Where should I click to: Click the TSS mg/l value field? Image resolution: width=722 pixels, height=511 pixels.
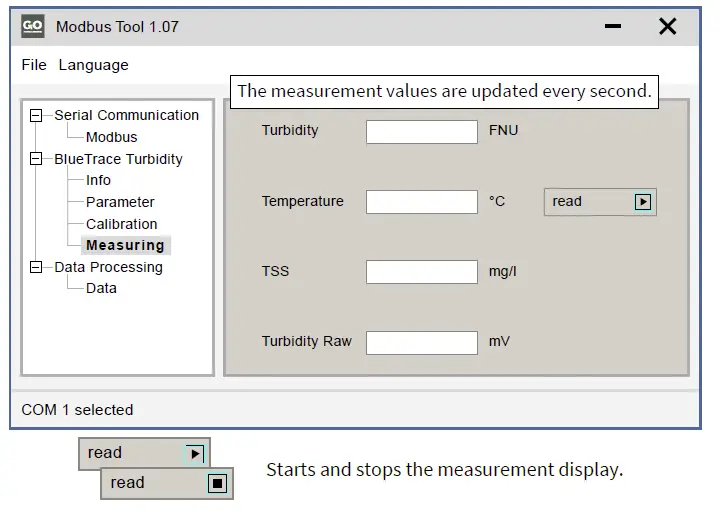(422, 272)
